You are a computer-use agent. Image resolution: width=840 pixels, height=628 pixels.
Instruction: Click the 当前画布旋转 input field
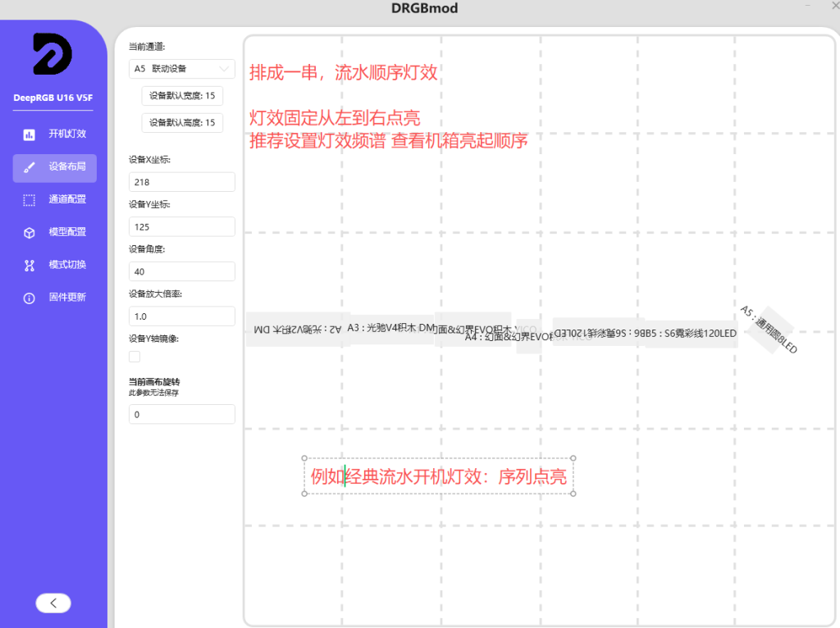click(181, 415)
